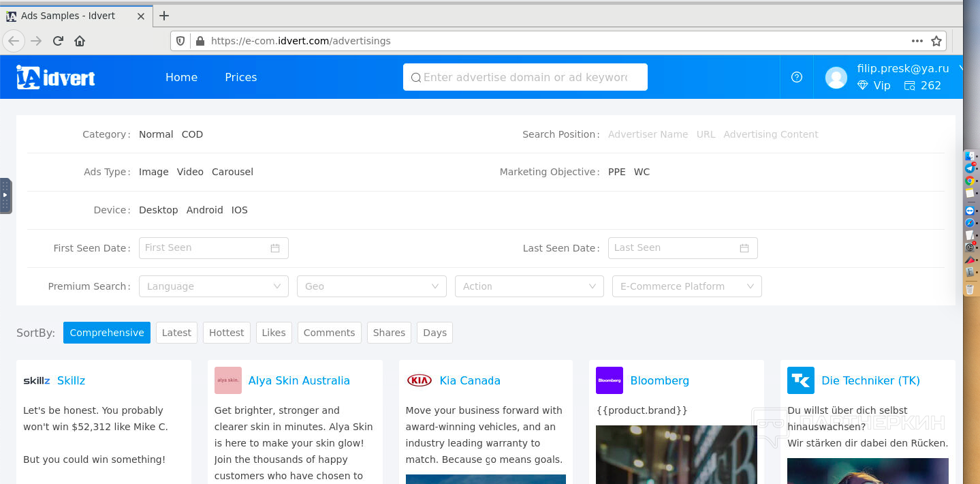
Task: Open Kia Canada advertiser link
Action: 470,380
